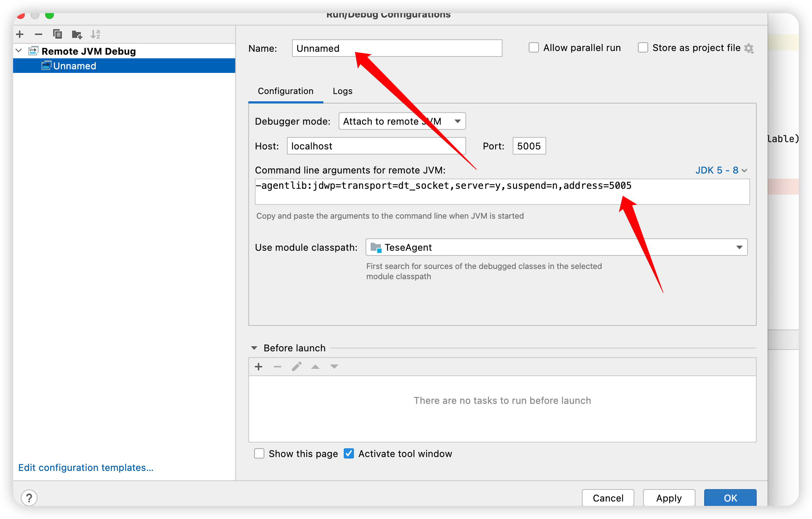Collapse the Before launch section
This screenshot has width=812, height=519.
click(254, 348)
